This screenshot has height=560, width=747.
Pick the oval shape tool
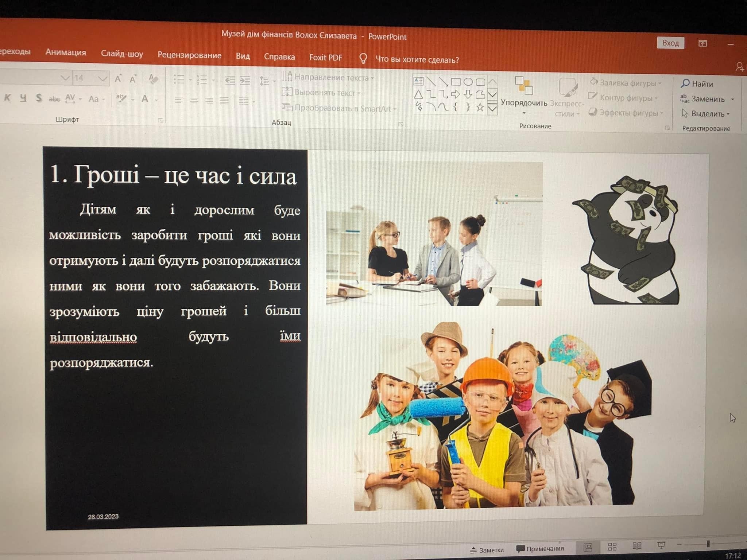coord(468,82)
